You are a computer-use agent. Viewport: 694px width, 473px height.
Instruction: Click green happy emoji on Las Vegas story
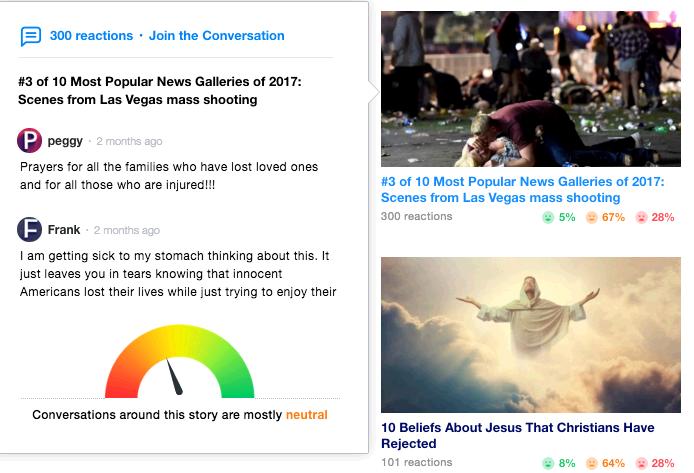547,217
